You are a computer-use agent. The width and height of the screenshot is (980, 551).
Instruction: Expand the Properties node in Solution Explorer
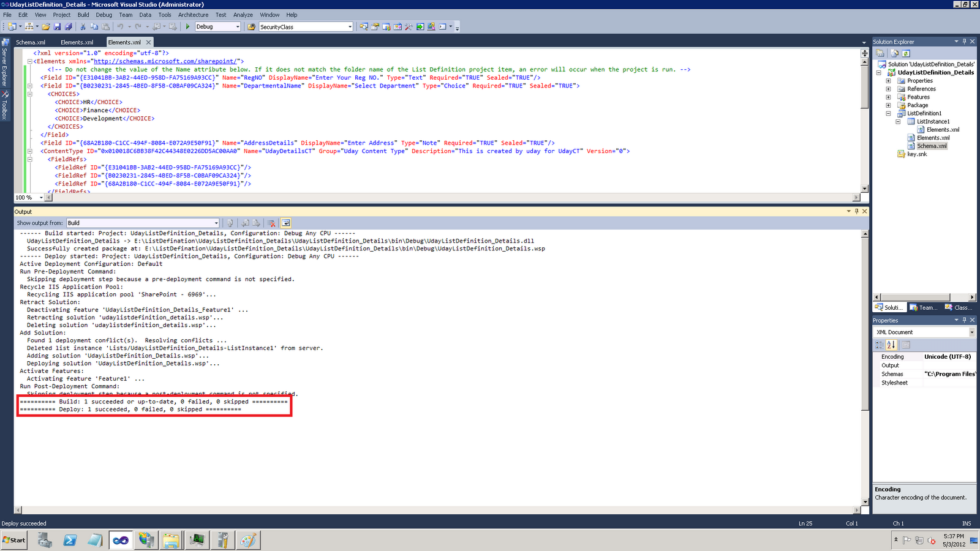[x=888, y=81]
